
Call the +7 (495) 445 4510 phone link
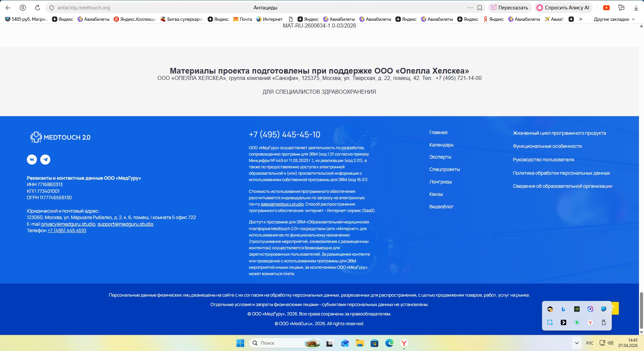(67, 230)
